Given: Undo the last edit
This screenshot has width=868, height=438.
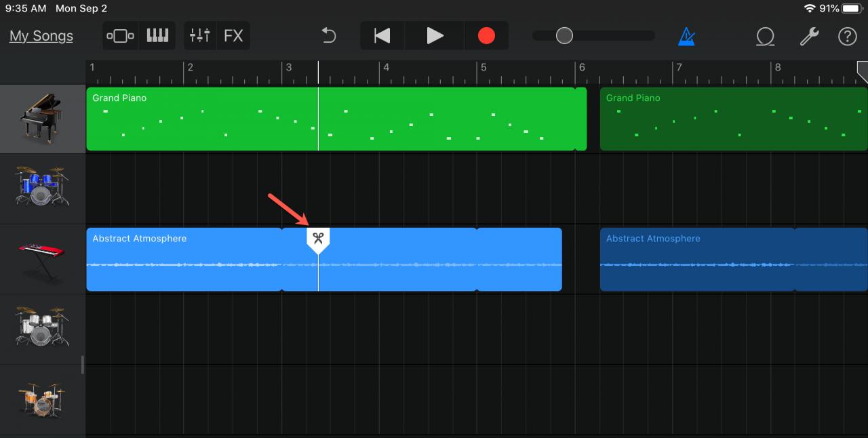Looking at the screenshot, I should [x=329, y=35].
